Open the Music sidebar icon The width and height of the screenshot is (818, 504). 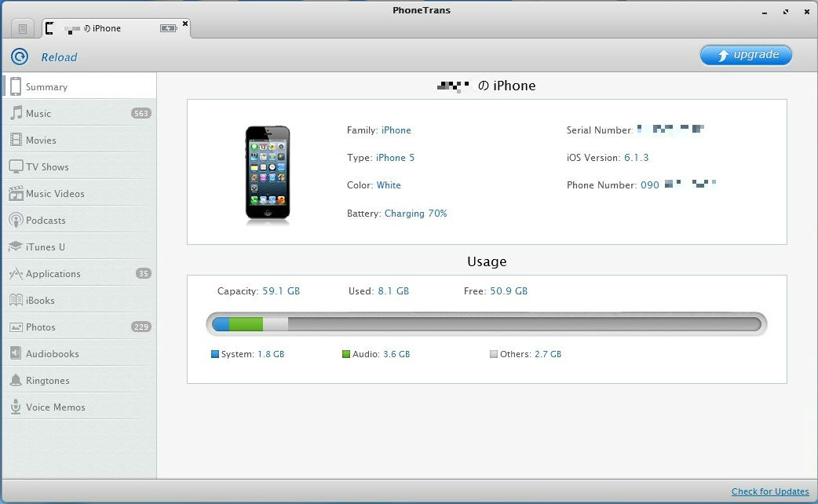click(x=16, y=113)
